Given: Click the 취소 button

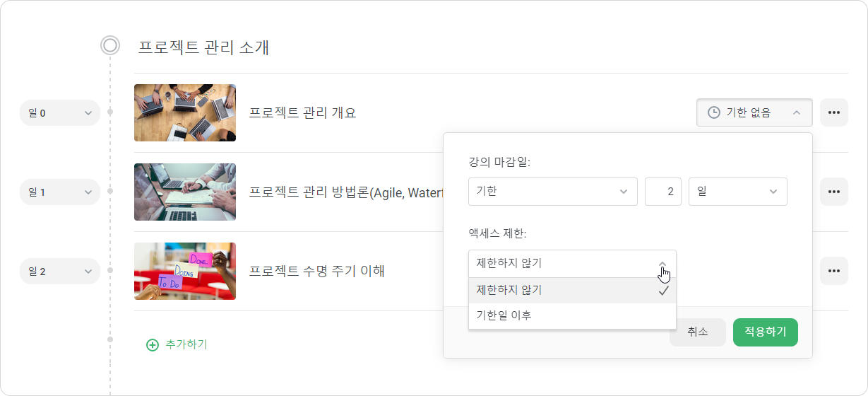Looking at the screenshot, I should pos(698,332).
